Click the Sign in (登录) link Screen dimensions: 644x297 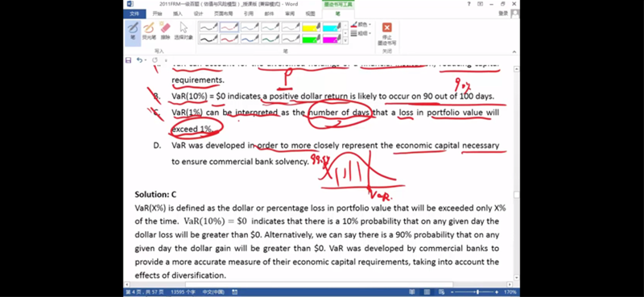click(503, 14)
